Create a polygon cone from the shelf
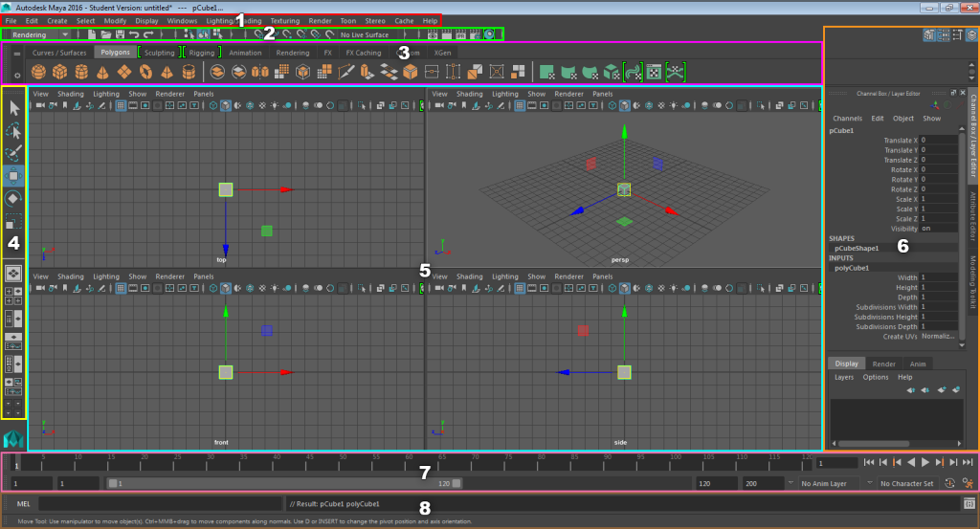 pyautogui.click(x=102, y=72)
